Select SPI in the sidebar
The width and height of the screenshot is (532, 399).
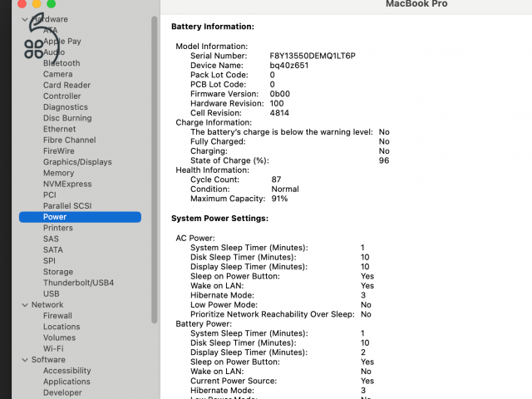(49, 261)
